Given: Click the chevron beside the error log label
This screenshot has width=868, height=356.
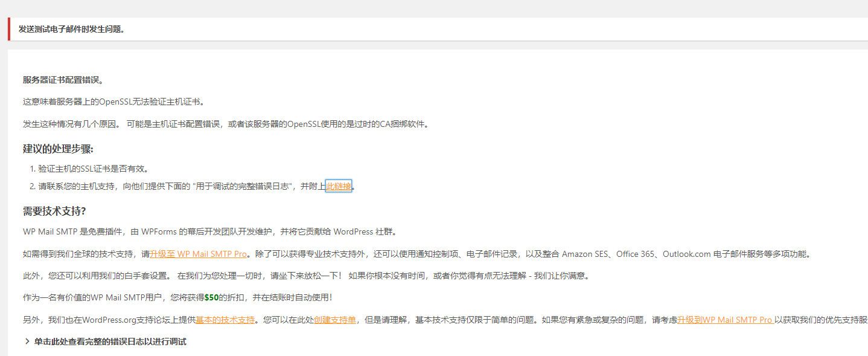Looking at the screenshot, I should (x=26, y=341).
